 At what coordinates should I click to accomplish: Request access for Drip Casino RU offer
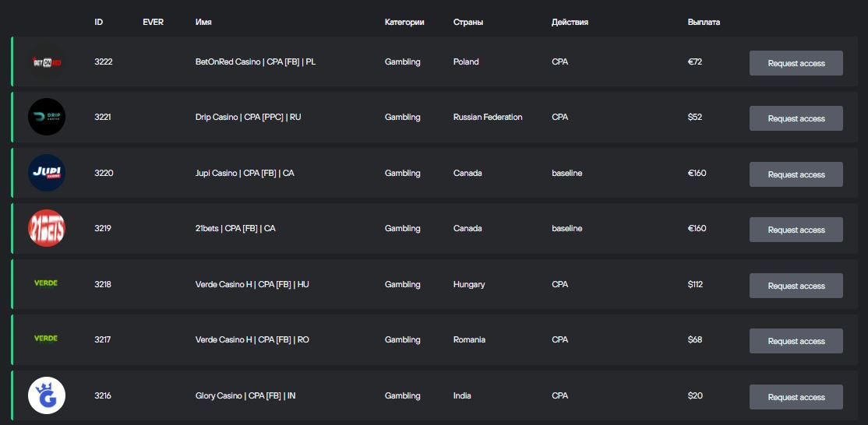(x=796, y=118)
